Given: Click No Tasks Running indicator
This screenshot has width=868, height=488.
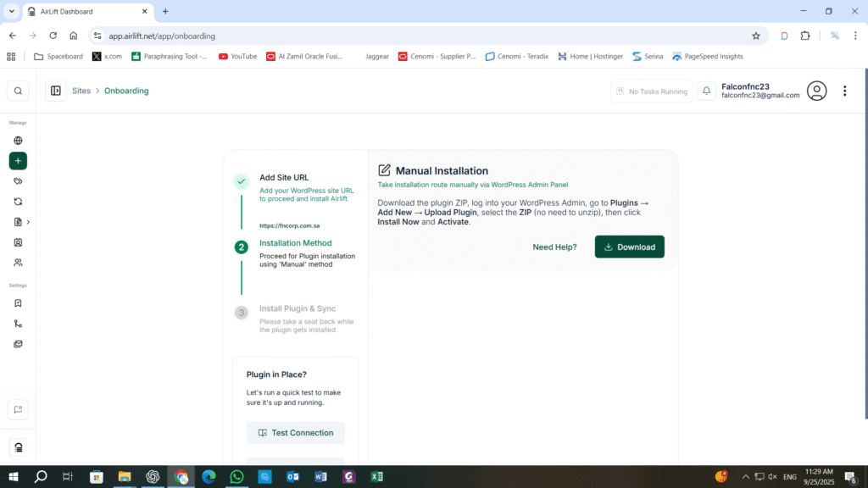Looking at the screenshot, I should click(x=652, y=91).
